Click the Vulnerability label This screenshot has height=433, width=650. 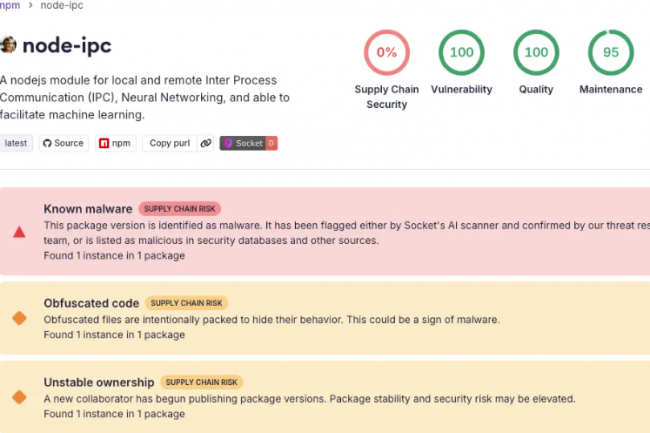[461, 89]
